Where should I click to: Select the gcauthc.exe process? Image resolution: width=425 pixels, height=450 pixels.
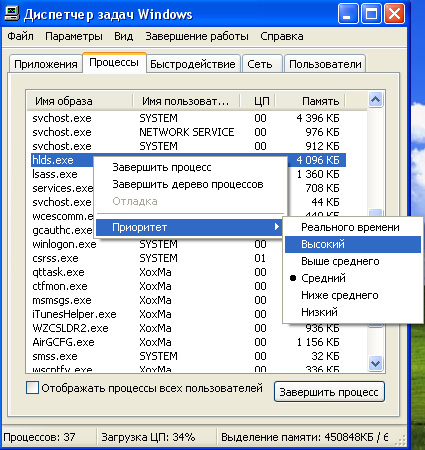tap(62, 230)
